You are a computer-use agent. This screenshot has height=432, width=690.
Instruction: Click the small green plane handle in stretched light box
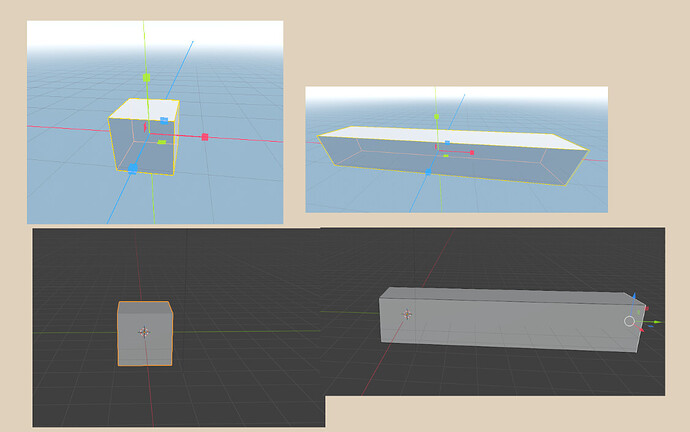[x=444, y=155]
